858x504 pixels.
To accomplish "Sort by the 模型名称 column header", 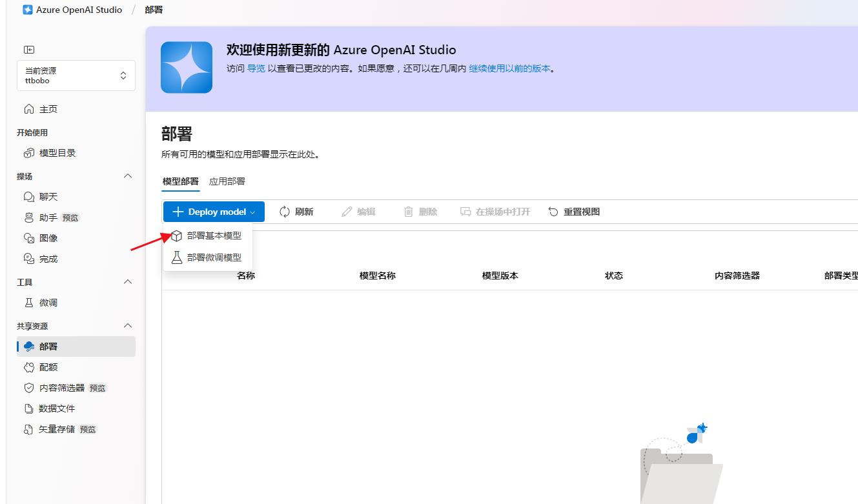I will (378, 276).
